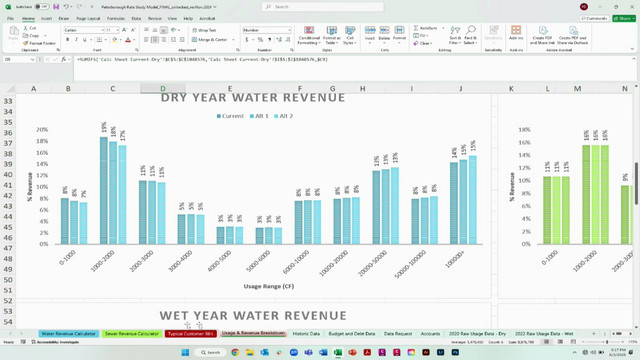The width and height of the screenshot is (640, 360).
Task: Apply accounting dollar number format
Action: point(247,40)
